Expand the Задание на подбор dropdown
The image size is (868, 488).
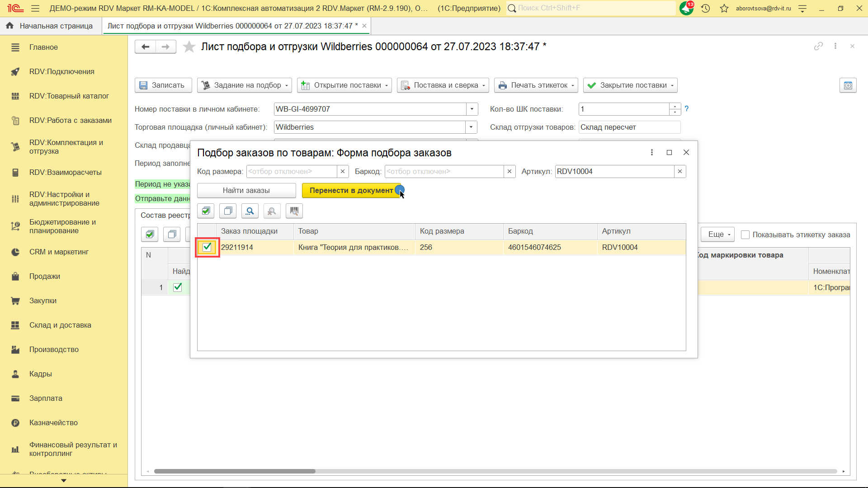[x=287, y=85]
